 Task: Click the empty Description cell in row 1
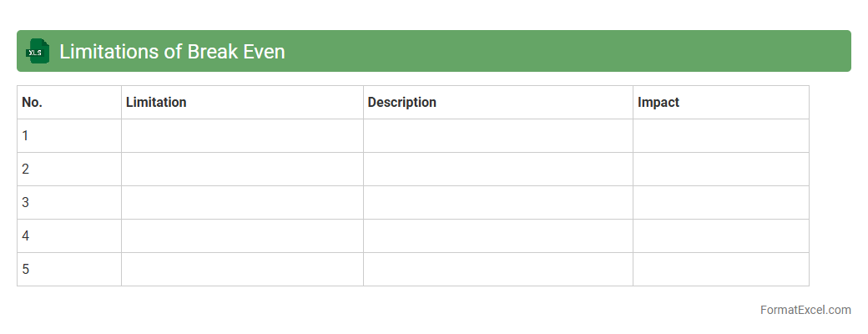[x=497, y=136]
